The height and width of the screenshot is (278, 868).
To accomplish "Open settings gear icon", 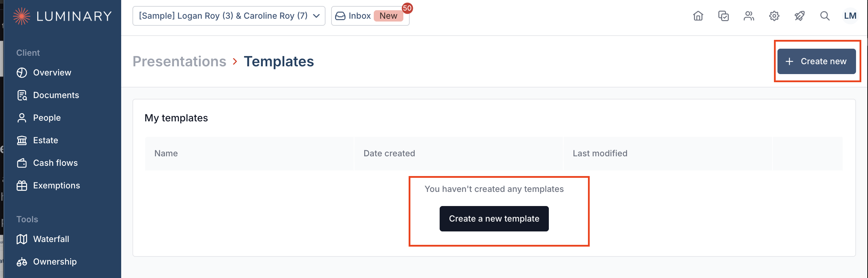I will (774, 16).
